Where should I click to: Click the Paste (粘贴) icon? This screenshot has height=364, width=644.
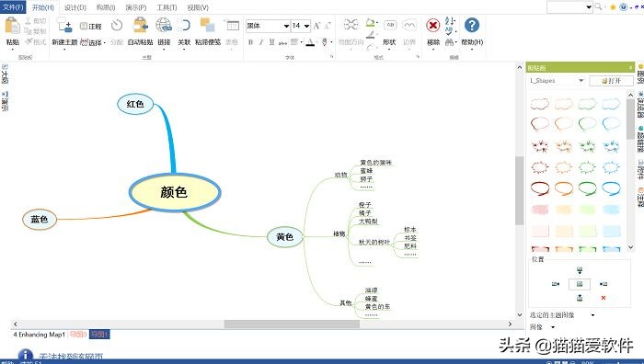(x=12, y=26)
